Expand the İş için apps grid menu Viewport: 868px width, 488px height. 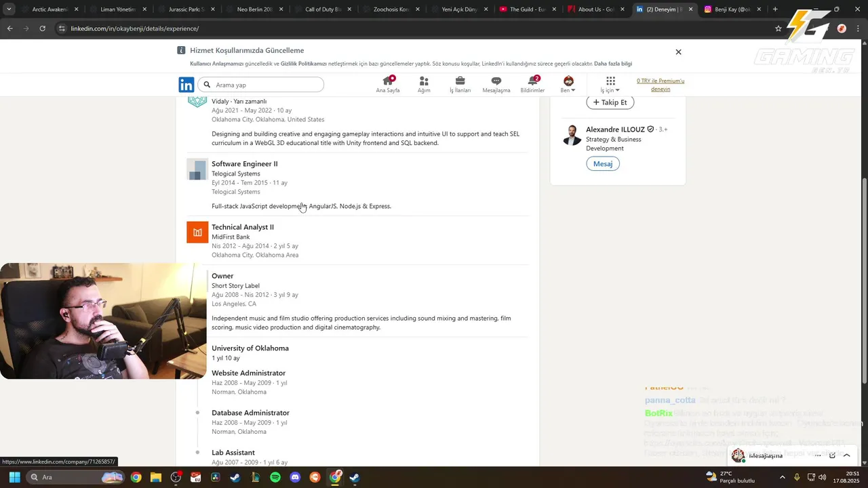[x=610, y=85]
